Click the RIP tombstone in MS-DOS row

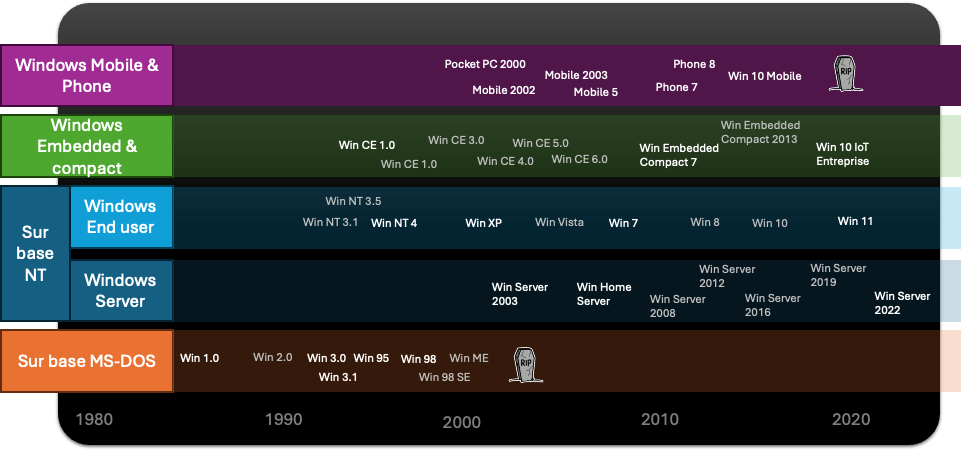(x=526, y=365)
